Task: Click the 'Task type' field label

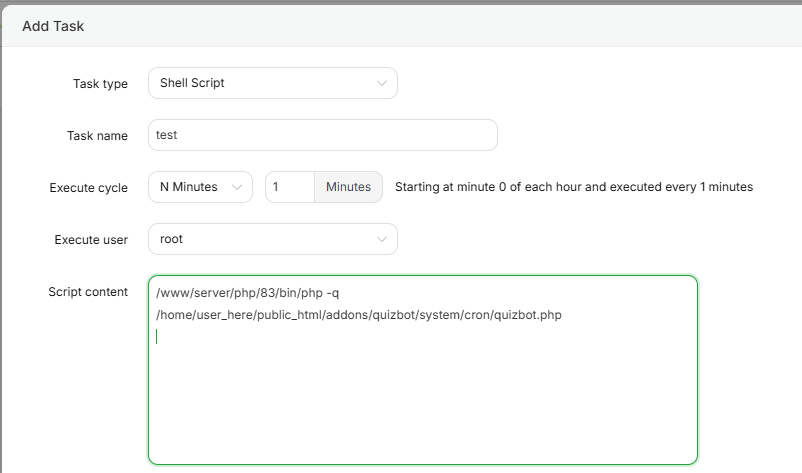Action: [x=100, y=84]
